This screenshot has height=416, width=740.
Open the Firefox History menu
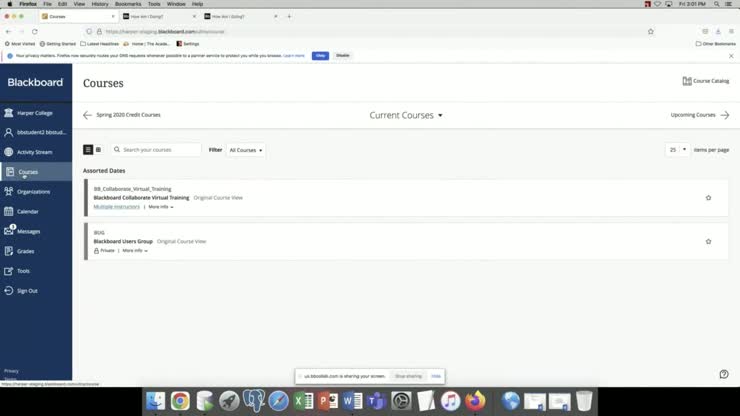(x=100, y=4)
